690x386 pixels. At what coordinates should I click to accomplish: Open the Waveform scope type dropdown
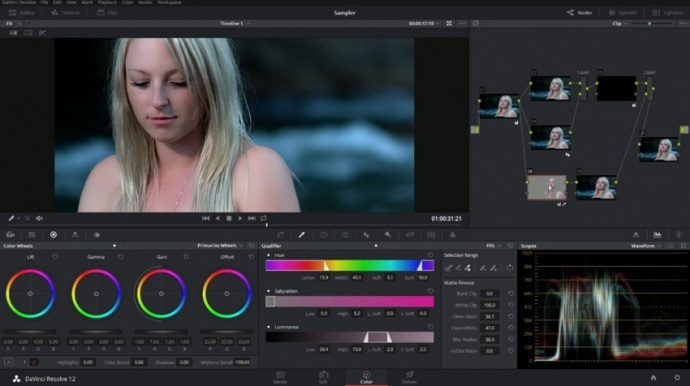tap(646, 246)
